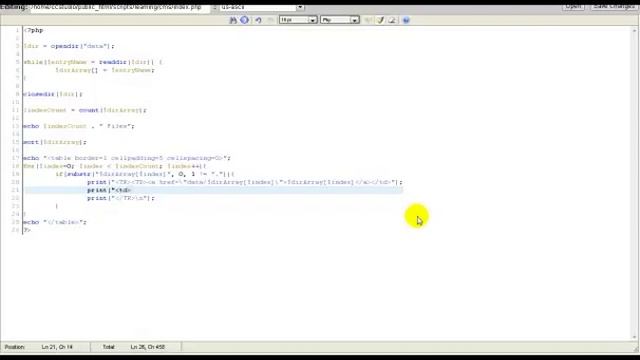Click the editor vertical scrollbar
Viewport: 640px width, 360px height.
coord(634,184)
